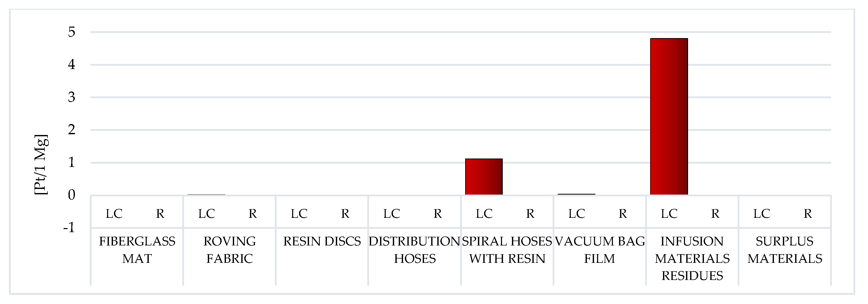
Task: Click the LC label under Fiberglass Mat
Action: [114, 214]
